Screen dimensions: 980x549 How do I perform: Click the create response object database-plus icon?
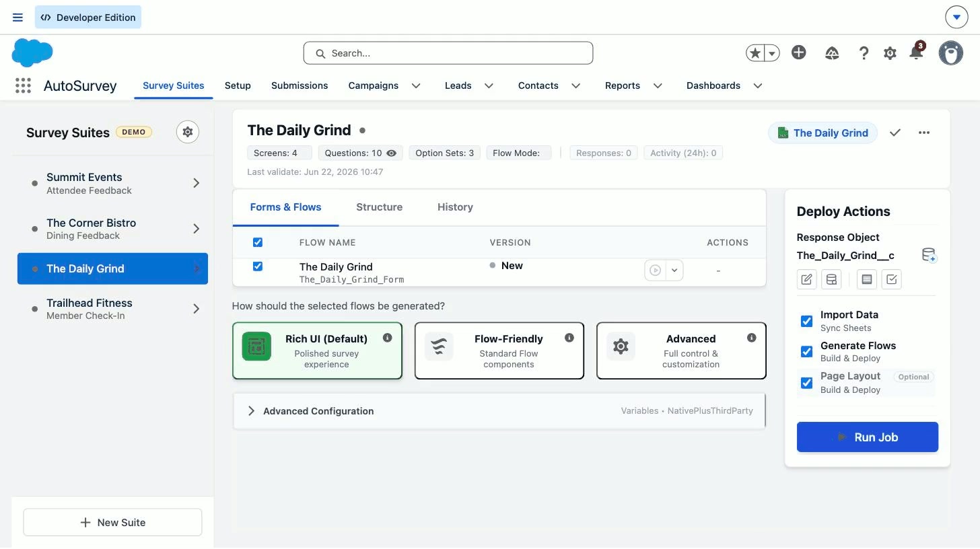pos(929,256)
